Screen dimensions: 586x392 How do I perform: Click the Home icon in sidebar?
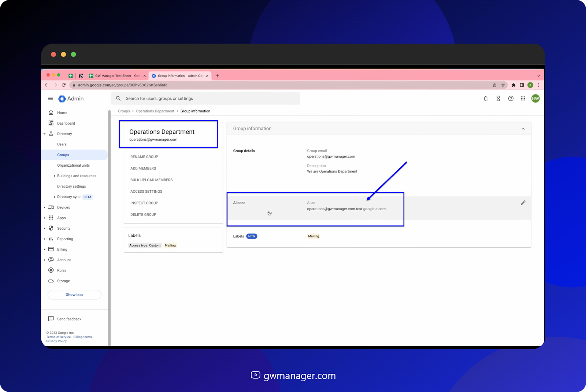point(51,112)
